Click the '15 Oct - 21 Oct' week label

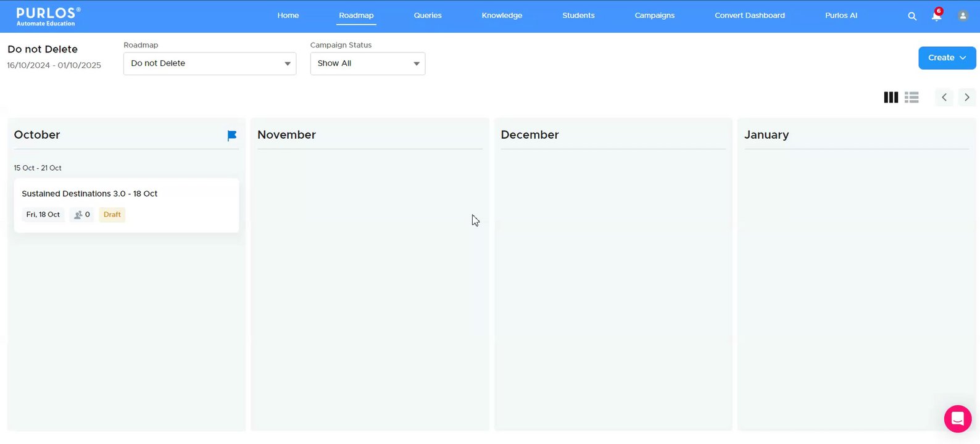38,168
